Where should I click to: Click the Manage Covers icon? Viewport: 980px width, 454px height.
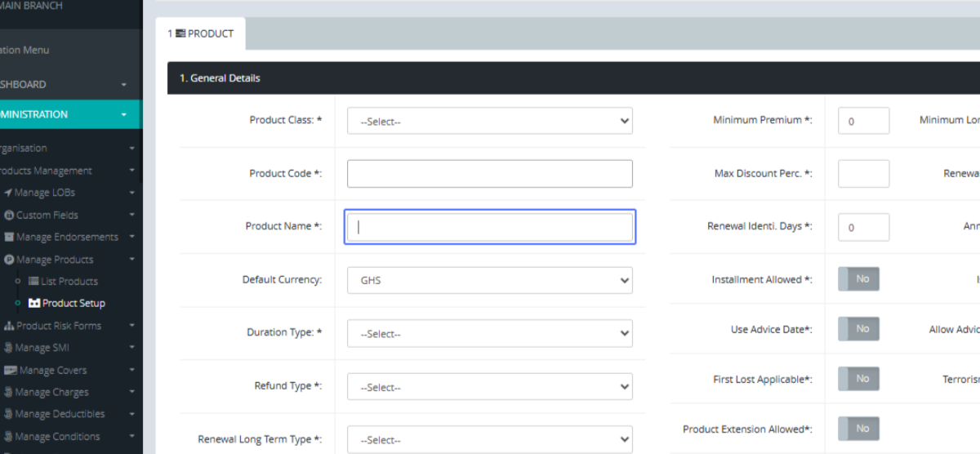9,370
